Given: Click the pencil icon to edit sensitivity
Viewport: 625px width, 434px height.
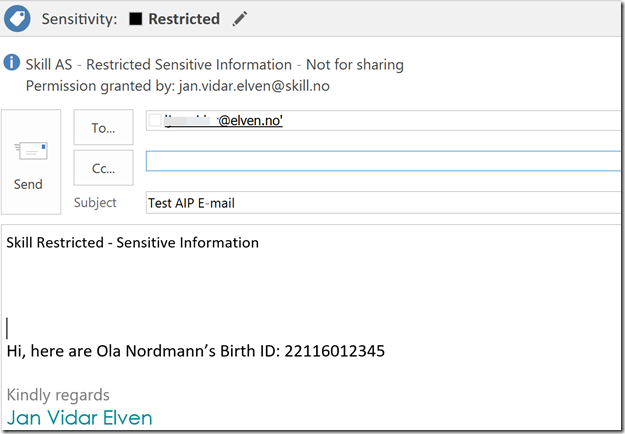Looking at the screenshot, I should 239,18.
